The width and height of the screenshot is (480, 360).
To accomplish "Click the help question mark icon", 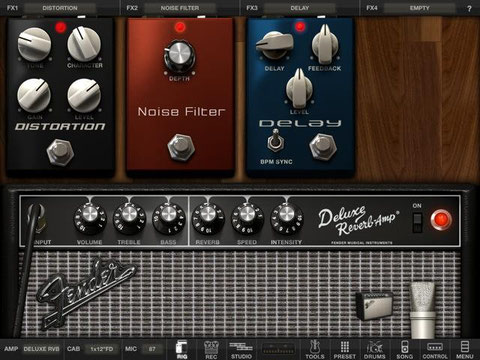I will pos(469,8).
